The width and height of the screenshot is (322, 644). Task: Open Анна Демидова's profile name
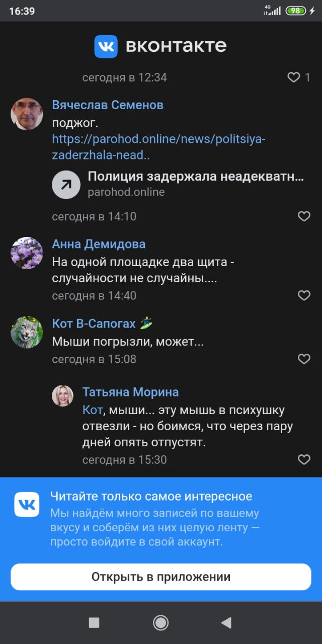(99, 245)
